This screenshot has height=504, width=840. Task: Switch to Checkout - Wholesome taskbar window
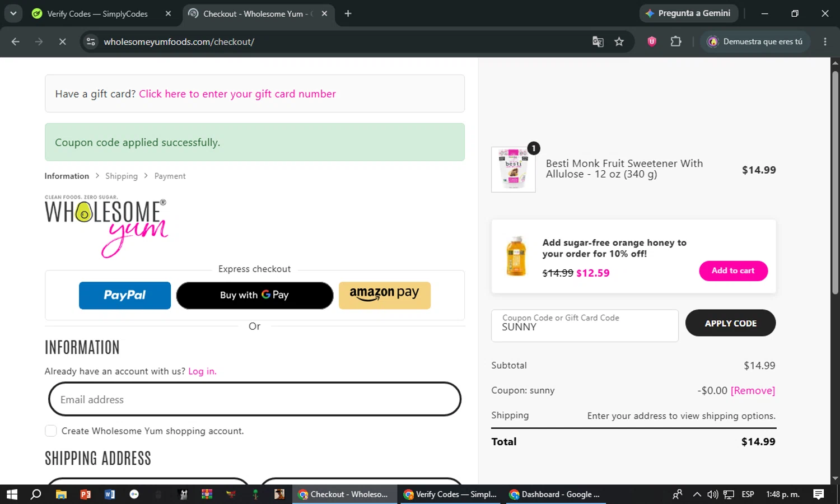point(344,494)
